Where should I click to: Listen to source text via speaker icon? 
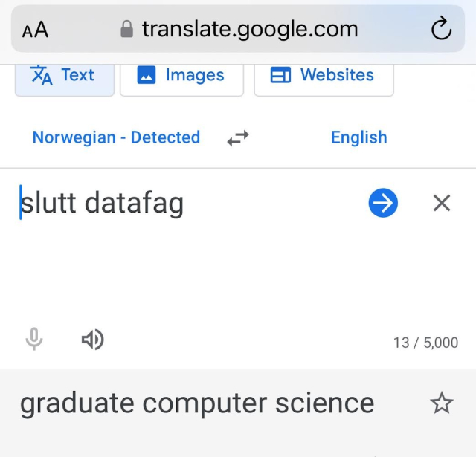tap(92, 340)
